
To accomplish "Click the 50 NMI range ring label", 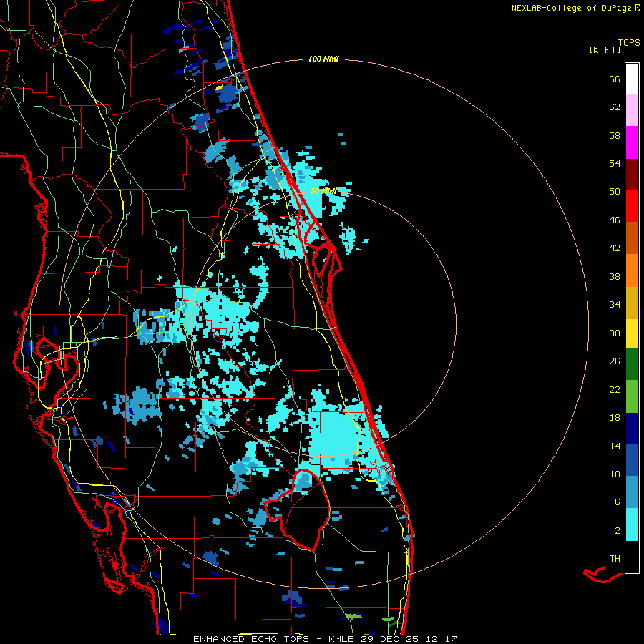I will coord(323,191).
